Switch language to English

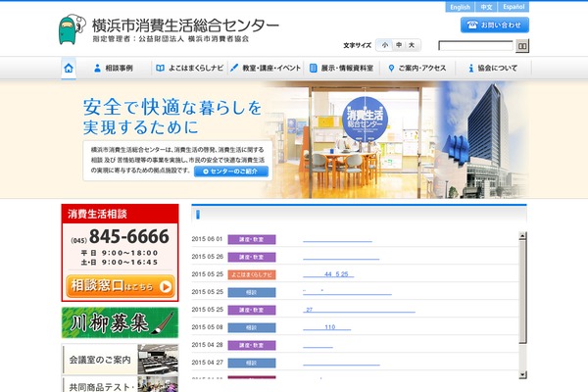tap(460, 7)
